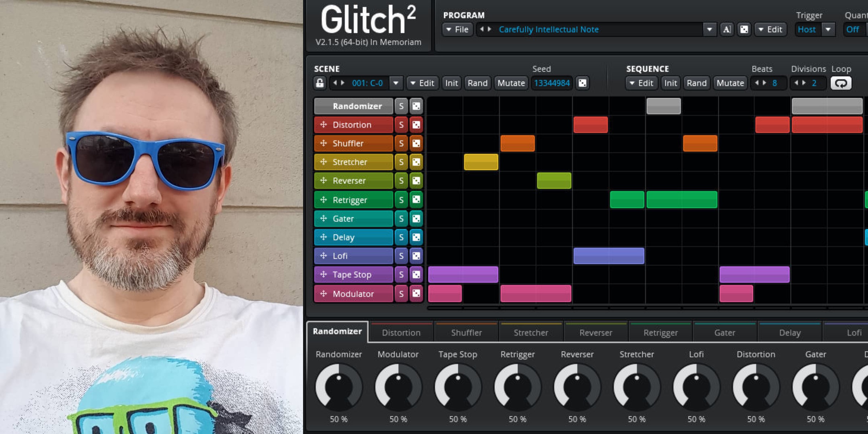Switch to the Shuffler tab
The height and width of the screenshot is (434, 868).
click(466, 332)
